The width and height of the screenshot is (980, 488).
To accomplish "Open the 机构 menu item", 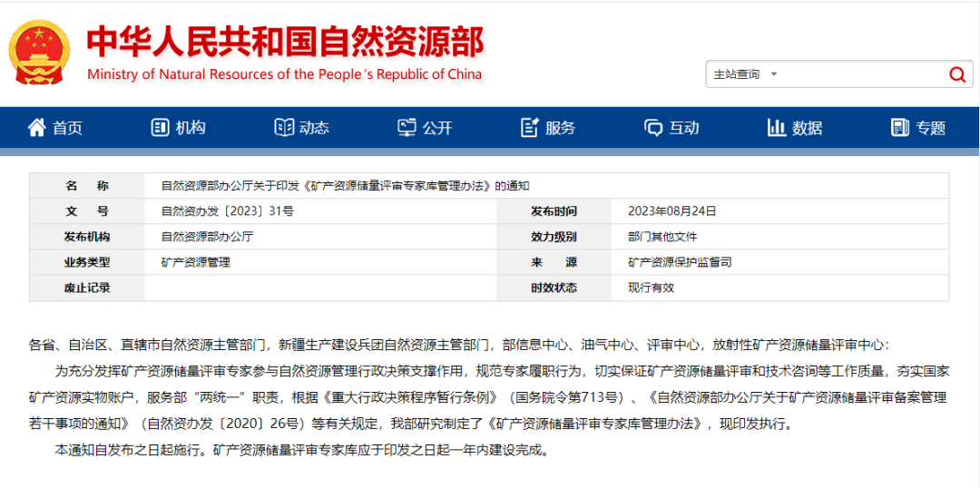I will (178, 128).
